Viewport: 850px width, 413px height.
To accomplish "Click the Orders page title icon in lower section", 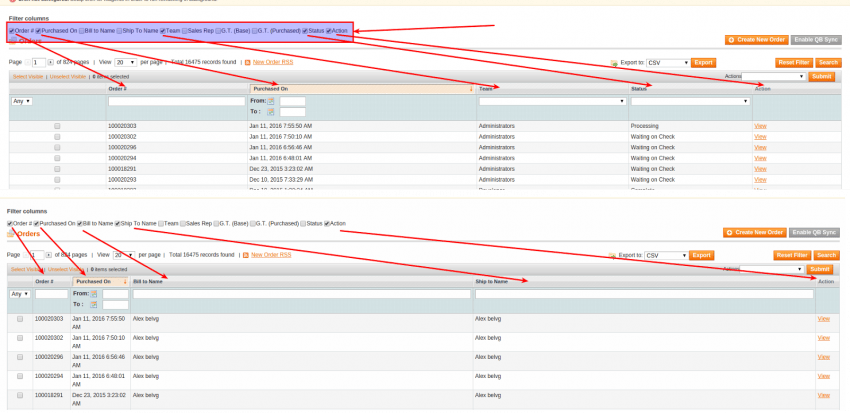I will (11, 234).
